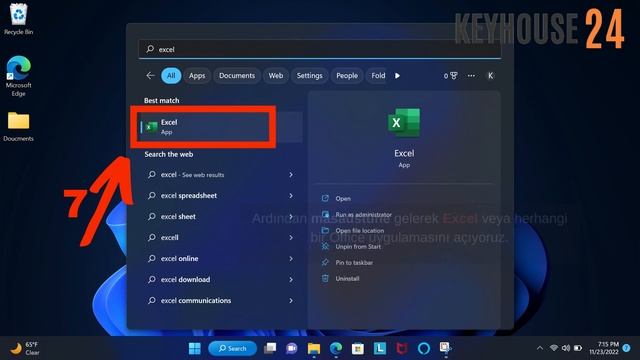Click the K account avatar

point(491,76)
